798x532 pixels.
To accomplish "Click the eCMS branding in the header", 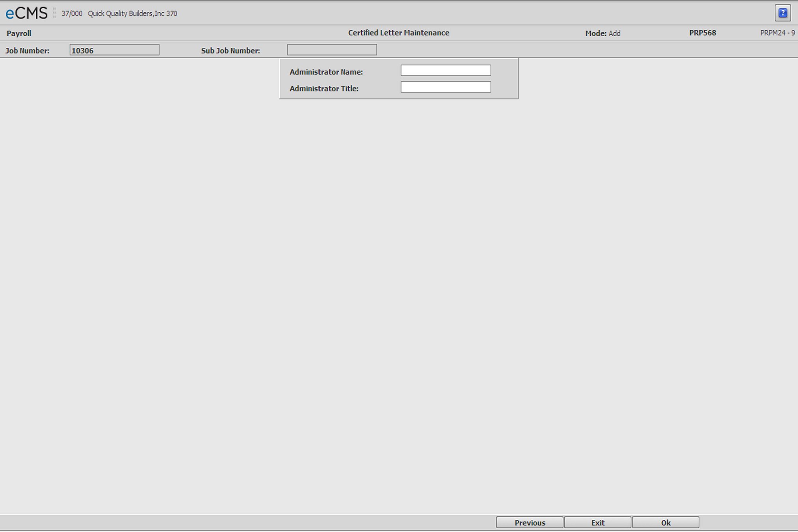I will point(25,13).
